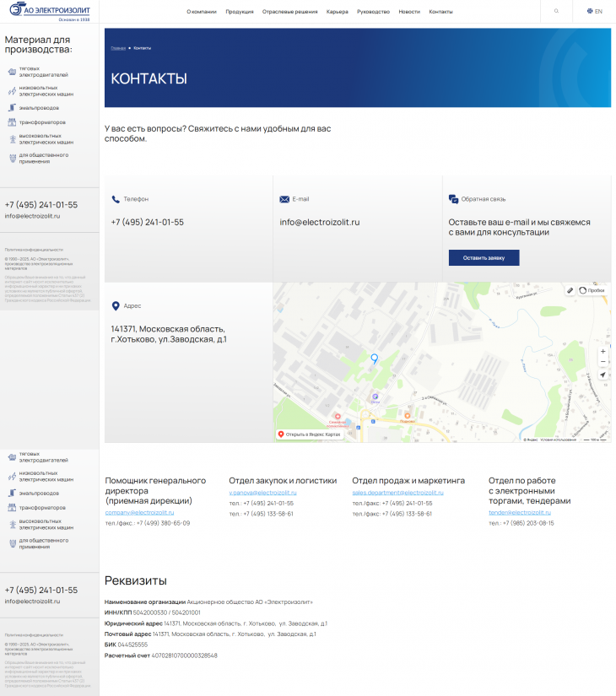Screen dimensions: 616x696
Task: Click the Отдел продаж и маркетинга heading
Action: pos(408,481)
